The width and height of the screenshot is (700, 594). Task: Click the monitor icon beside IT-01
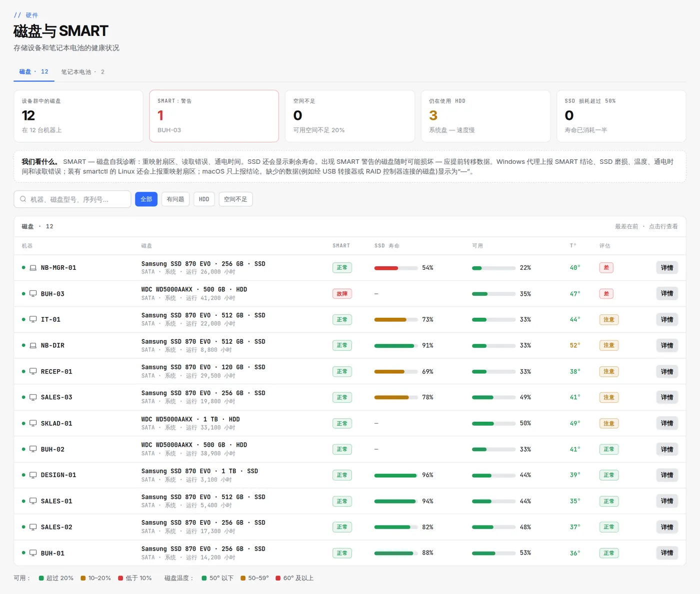pyautogui.click(x=33, y=319)
